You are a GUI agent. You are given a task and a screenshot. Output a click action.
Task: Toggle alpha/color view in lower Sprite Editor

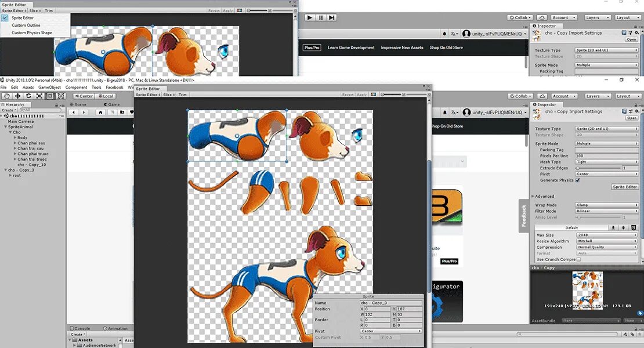[x=373, y=95]
